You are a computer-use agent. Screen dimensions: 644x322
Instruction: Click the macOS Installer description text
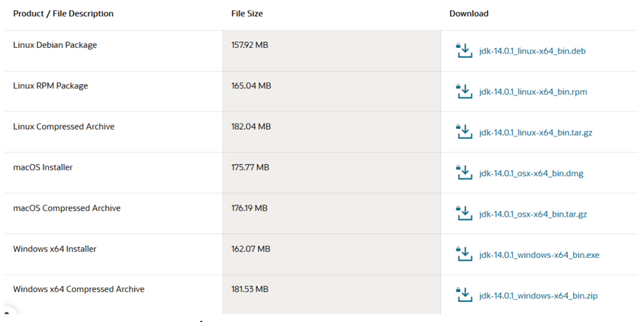point(43,167)
